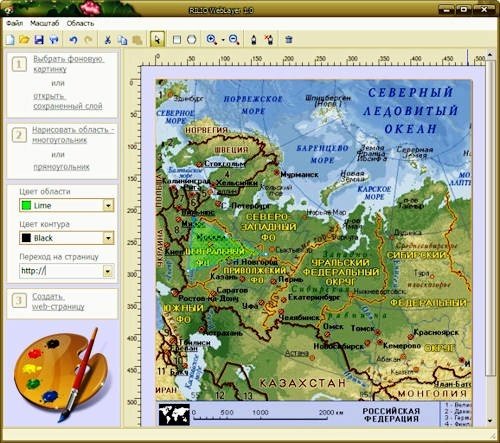This screenshot has width=500, height=443.
Task: Click the 'Переход на страницу' label
Action: pyautogui.click(x=59, y=257)
